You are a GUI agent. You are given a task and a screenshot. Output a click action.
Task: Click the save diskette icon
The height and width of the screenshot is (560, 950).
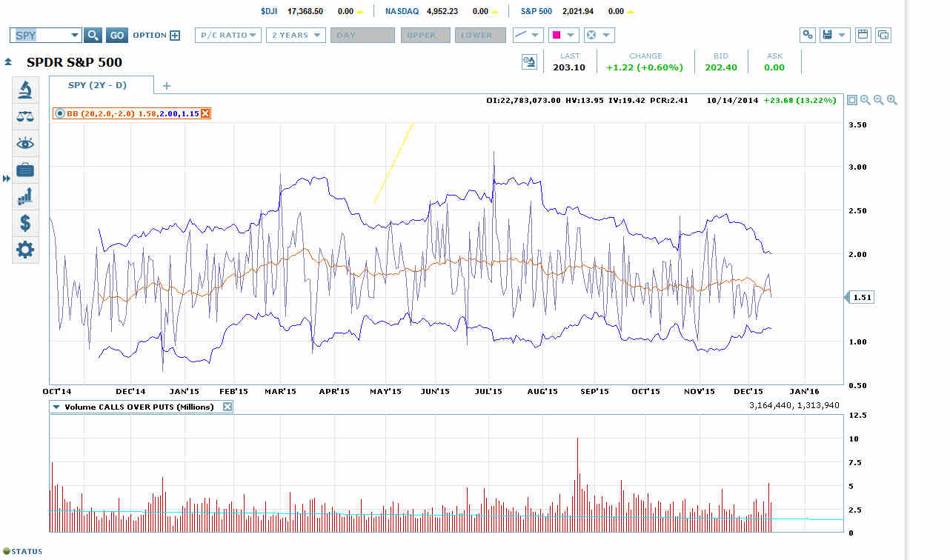click(x=828, y=35)
